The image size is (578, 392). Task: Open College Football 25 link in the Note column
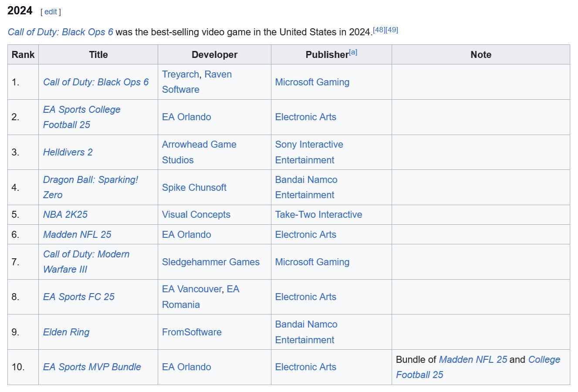[x=478, y=367]
